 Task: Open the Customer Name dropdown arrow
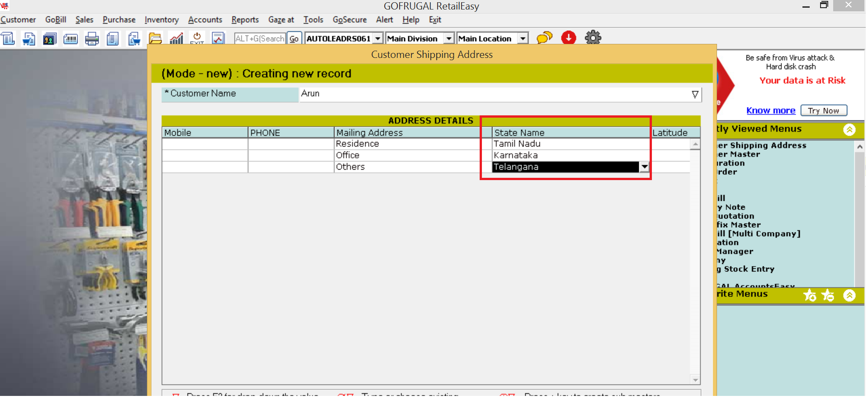pos(695,95)
